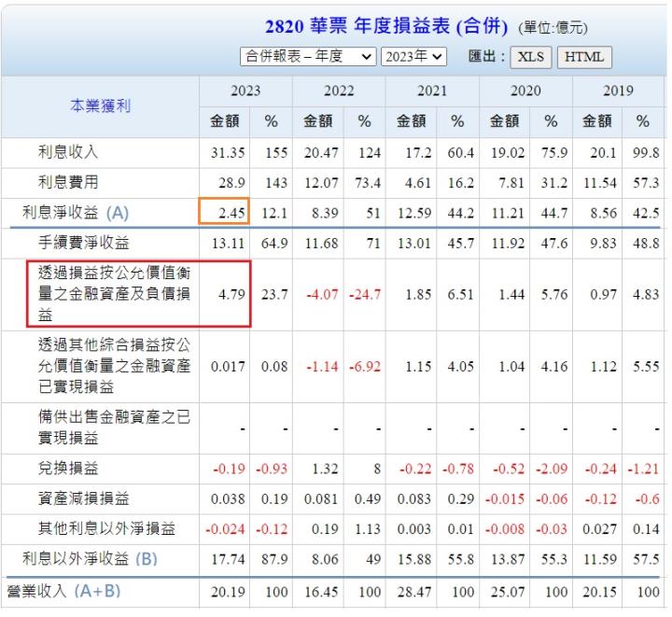Click the 2019 利息費用 value 11.54
Image resolution: width=672 pixels, height=617 pixels.
coord(599,183)
